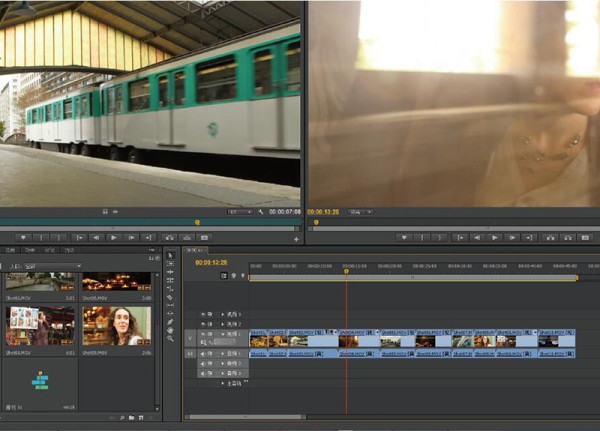Toggle V source track targeting
The width and height of the screenshot is (600, 431).
(190, 338)
